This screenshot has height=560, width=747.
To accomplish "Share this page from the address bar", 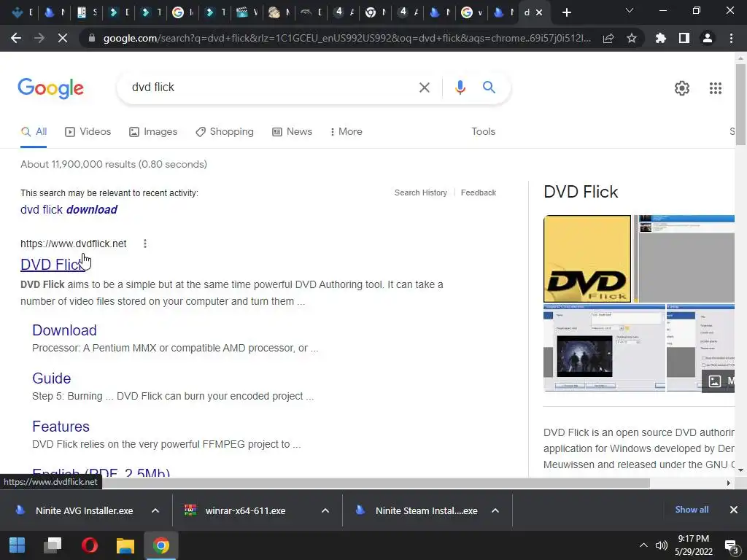I will 608,38.
